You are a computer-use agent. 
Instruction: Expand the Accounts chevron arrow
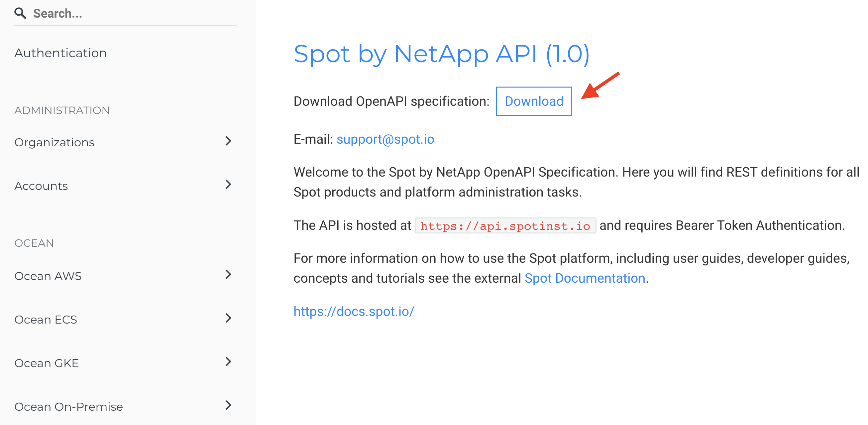[x=228, y=185]
